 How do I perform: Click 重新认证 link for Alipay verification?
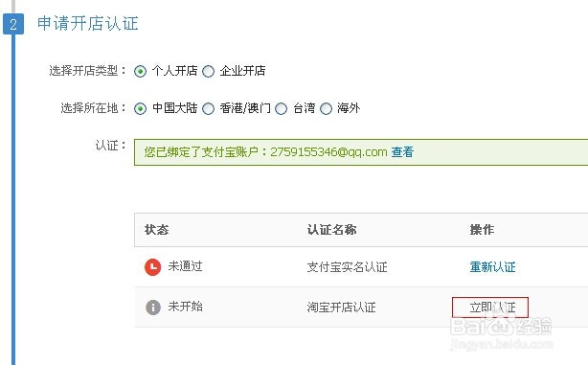(x=493, y=267)
